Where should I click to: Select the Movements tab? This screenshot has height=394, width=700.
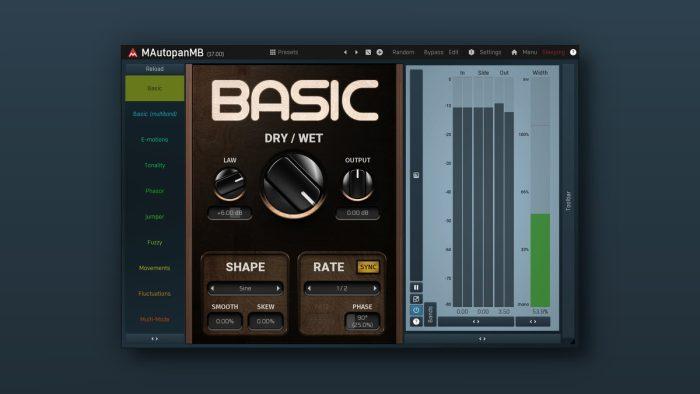click(x=154, y=268)
